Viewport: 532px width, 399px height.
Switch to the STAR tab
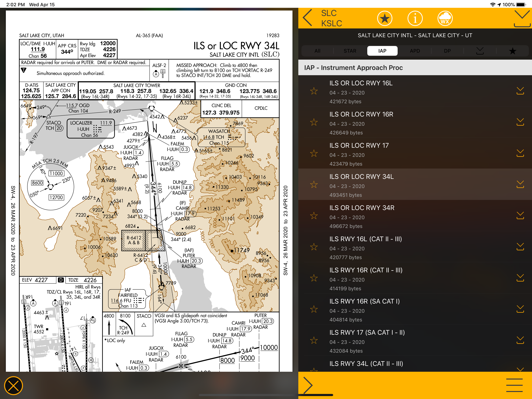[350, 51]
